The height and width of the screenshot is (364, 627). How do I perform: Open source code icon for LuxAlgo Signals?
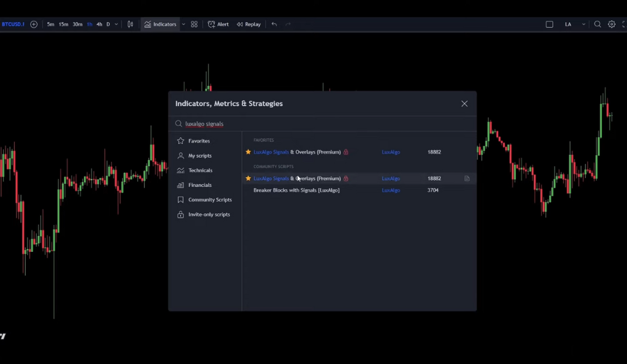(x=467, y=178)
